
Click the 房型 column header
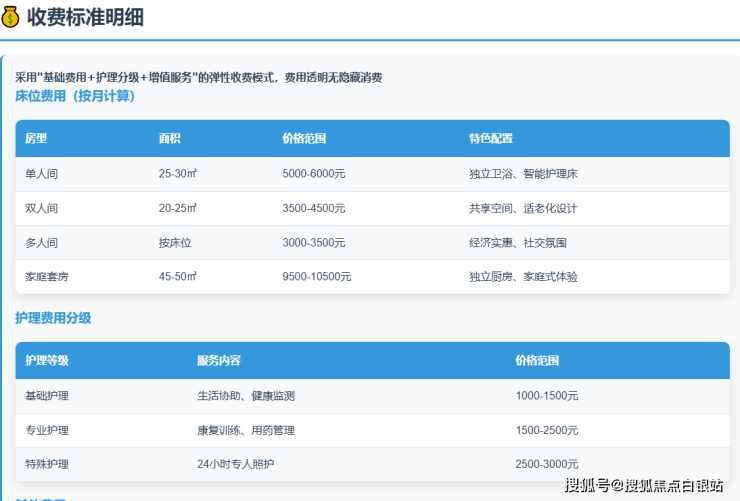(x=37, y=138)
